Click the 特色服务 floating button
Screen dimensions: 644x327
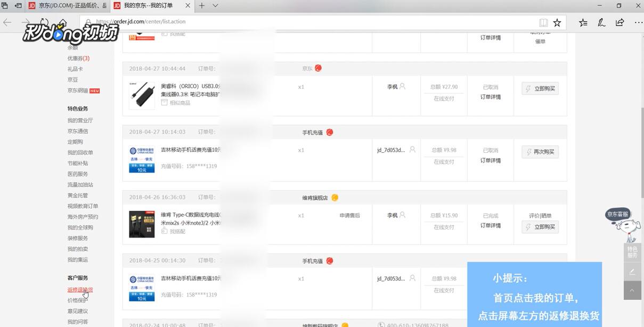[x=632, y=252]
